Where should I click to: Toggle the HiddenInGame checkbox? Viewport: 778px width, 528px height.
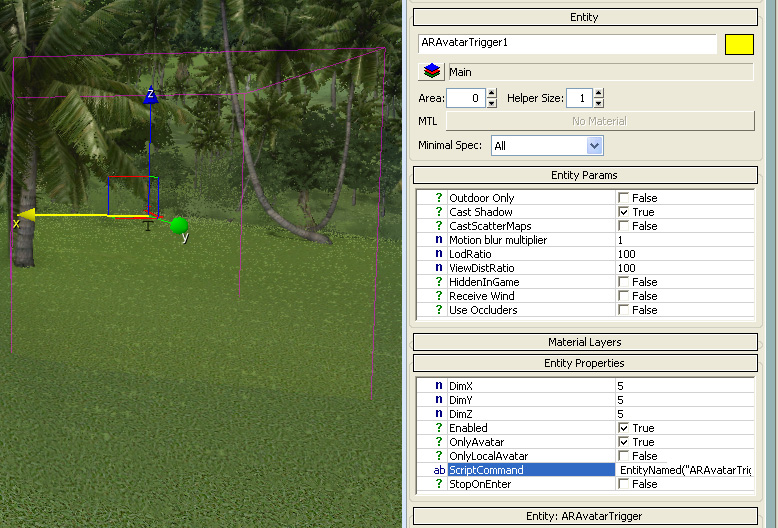pos(623,282)
